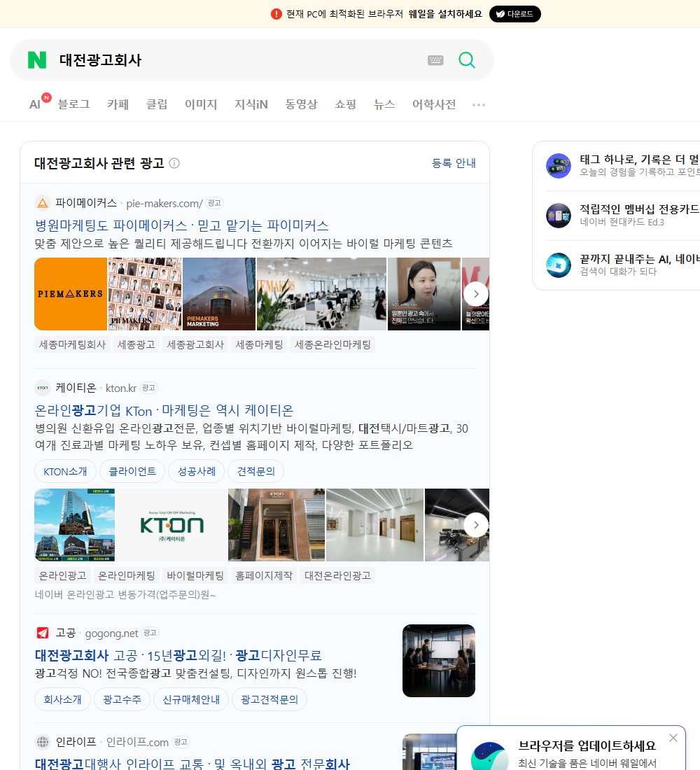
Task: Show next KTon images with arrow
Action: click(475, 525)
